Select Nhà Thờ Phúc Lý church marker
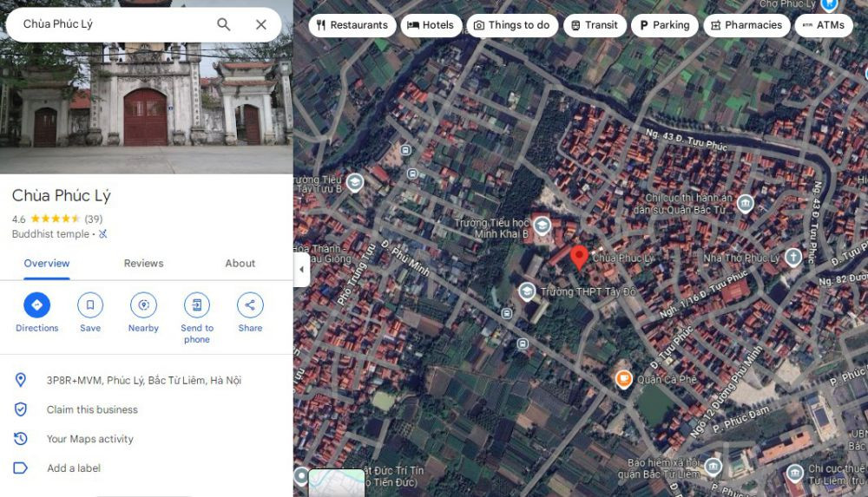868x497 pixels. pyautogui.click(x=792, y=257)
